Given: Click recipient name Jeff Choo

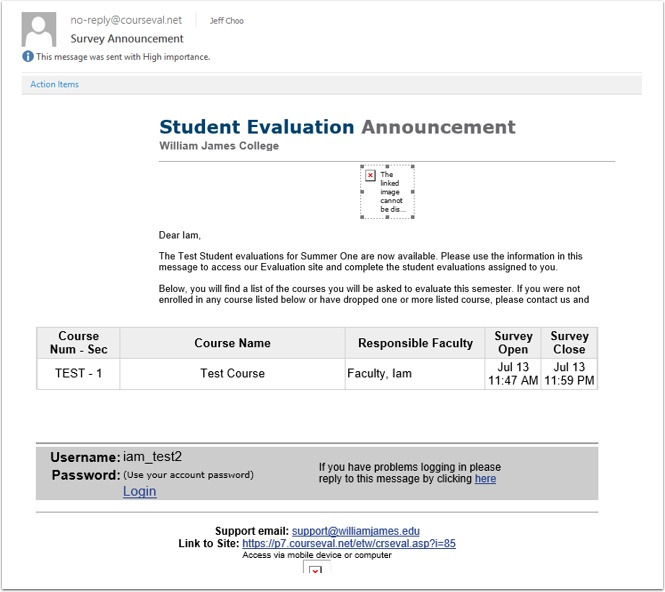Looking at the screenshot, I should pos(226,21).
